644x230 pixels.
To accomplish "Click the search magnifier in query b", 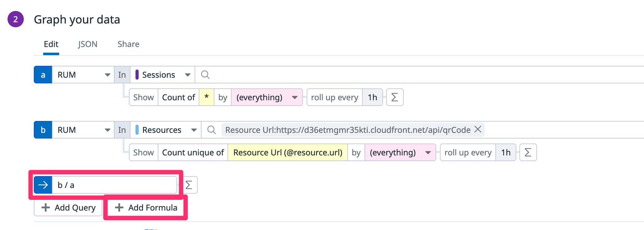I will (x=212, y=130).
